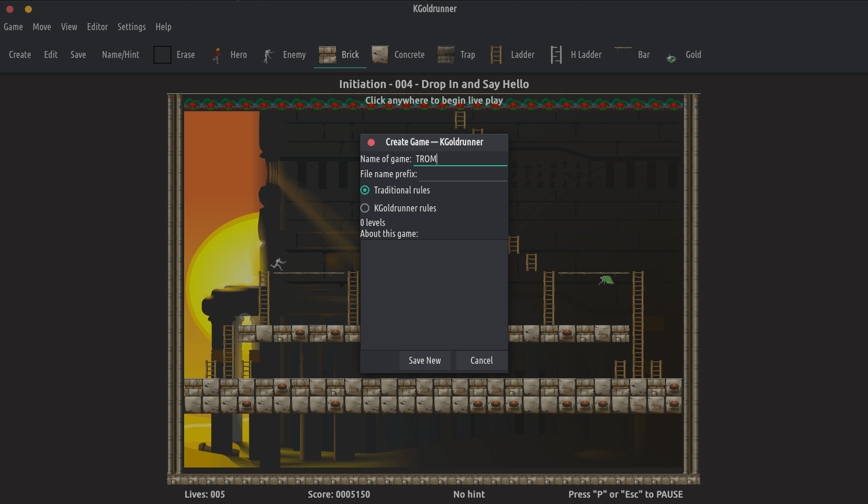Open the View menu
868x504 pixels.
tap(69, 27)
